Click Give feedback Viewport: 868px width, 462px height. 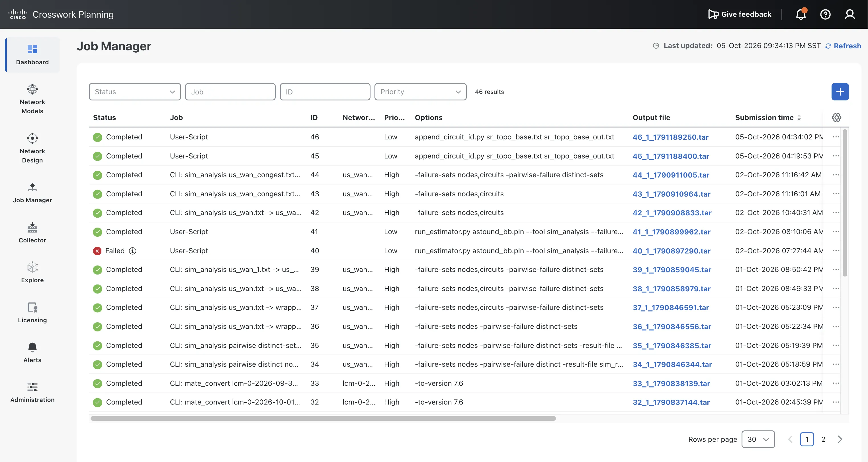tap(740, 14)
